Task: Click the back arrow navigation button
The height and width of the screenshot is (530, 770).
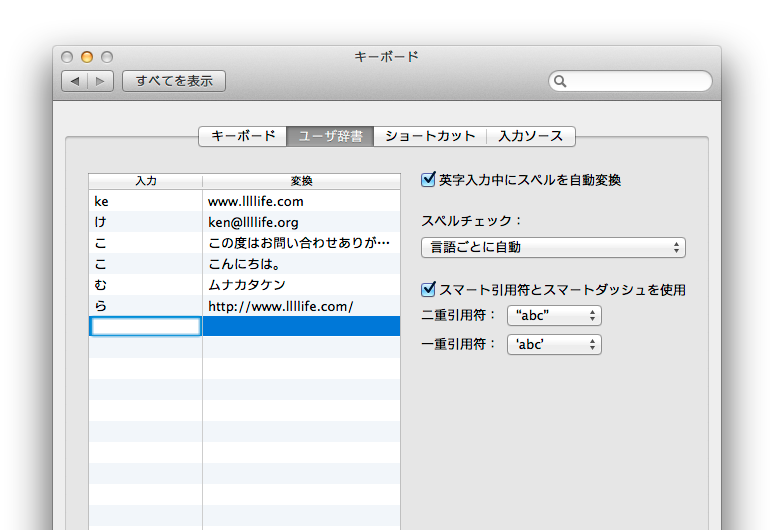Action: 75,81
